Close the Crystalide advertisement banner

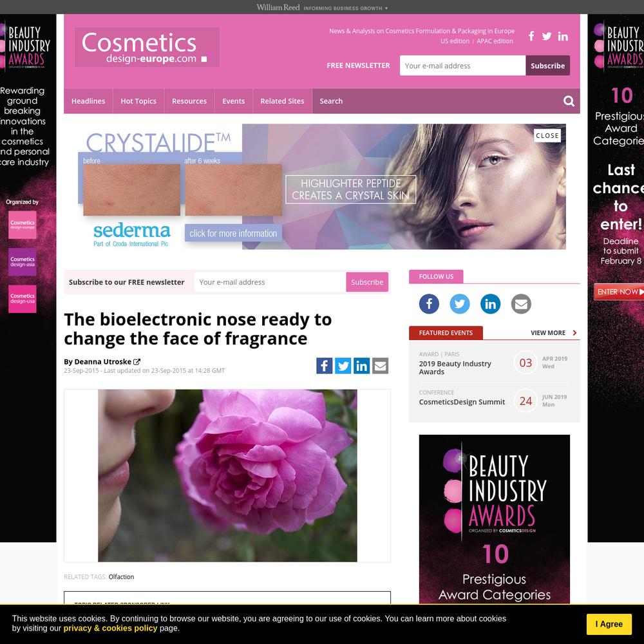pos(547,135)
